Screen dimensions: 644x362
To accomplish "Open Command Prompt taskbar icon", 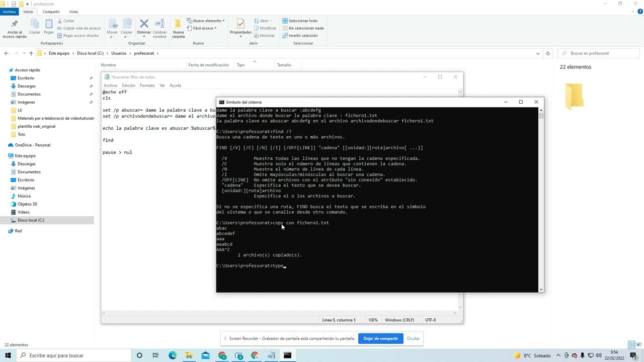I will pos(287,355).
